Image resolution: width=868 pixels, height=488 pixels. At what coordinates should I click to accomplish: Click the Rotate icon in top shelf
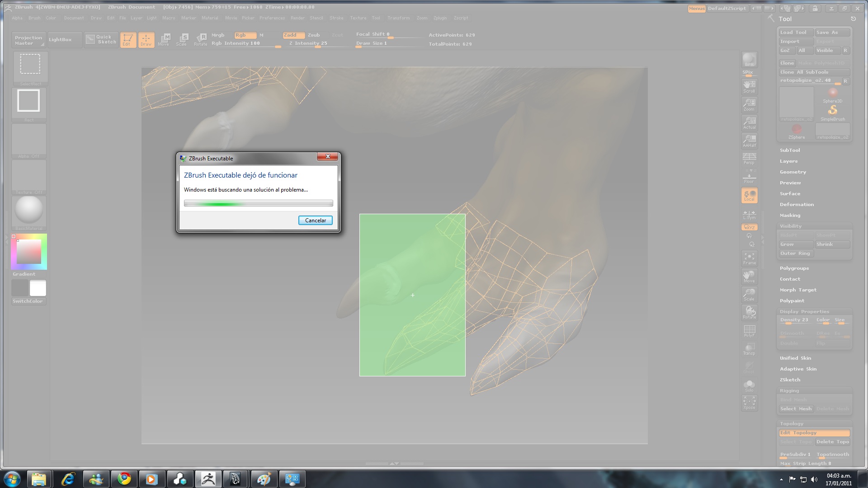[x=200, y=40]
